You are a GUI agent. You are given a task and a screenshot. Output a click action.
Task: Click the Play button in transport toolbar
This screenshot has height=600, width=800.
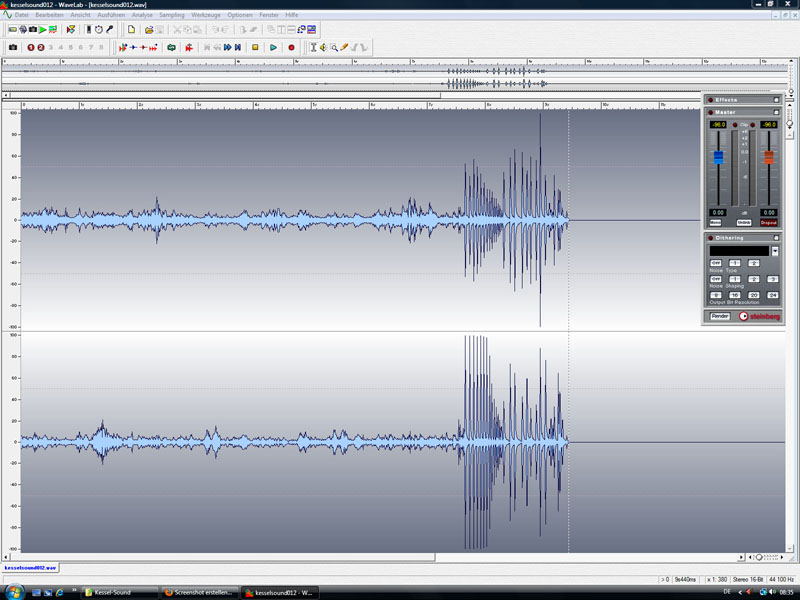click(273, 47)
